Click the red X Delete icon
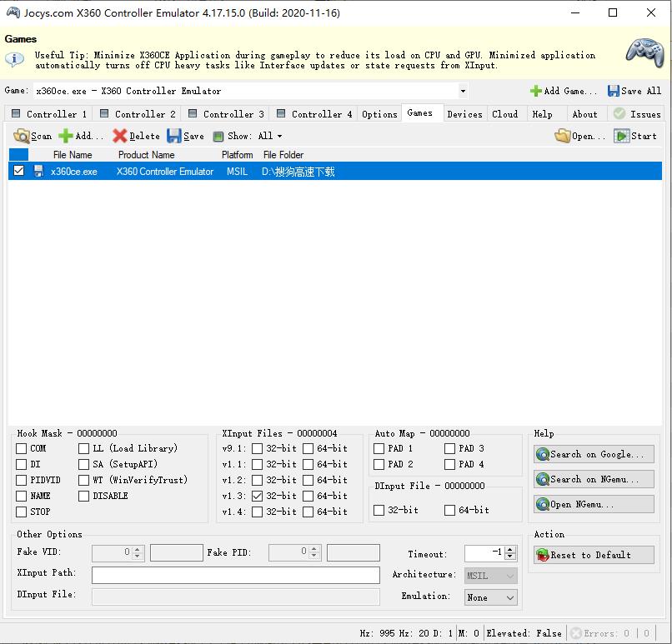Viewport: 672px width, 644px height. (119, 136)
